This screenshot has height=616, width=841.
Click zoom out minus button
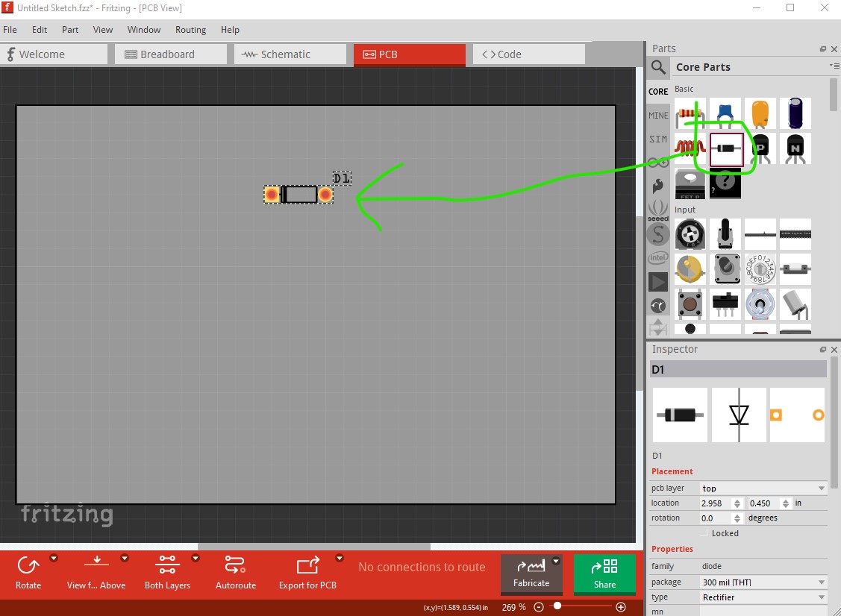(x=539, y=607)
